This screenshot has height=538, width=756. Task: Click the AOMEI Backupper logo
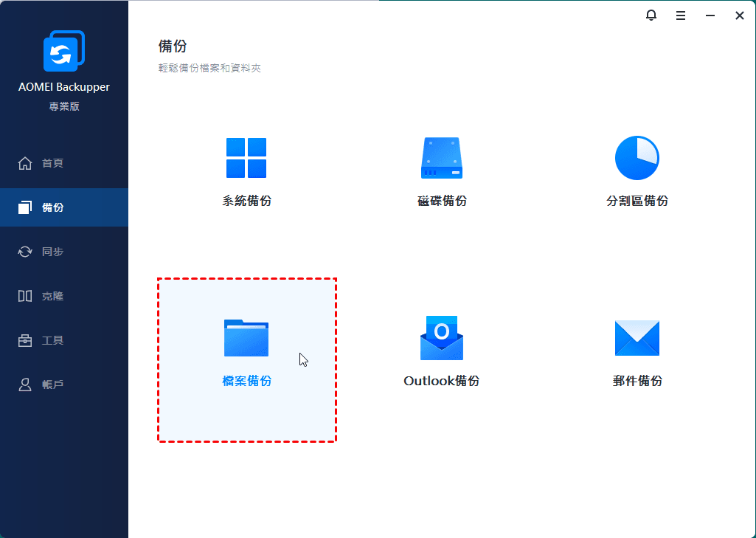(x=64, y=51)
